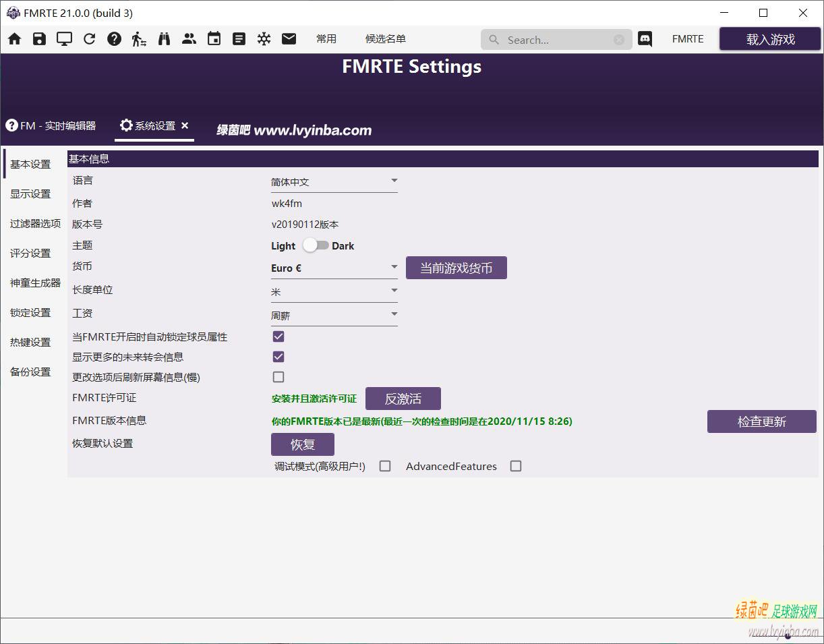Click the v20190112版本 version text
Viewport: 824px width, 644px height.
click(x=305, y=225)
